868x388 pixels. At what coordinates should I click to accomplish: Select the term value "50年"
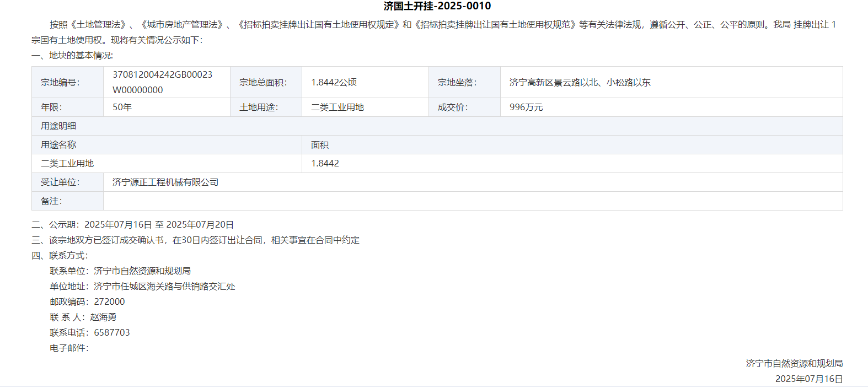[122, 107]
